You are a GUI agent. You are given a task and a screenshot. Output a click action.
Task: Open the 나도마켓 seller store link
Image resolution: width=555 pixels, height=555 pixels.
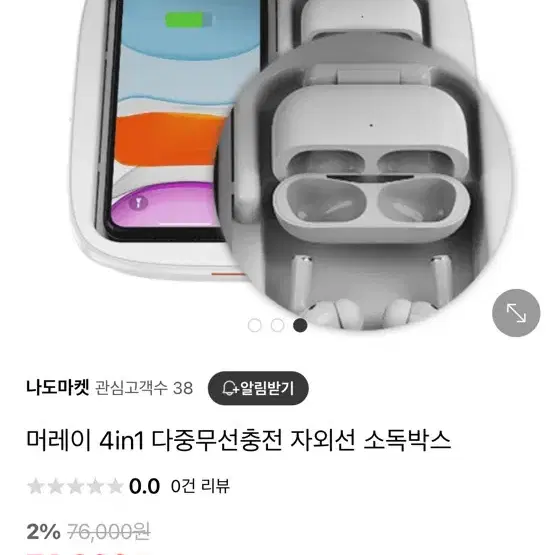tap(58, 388)
